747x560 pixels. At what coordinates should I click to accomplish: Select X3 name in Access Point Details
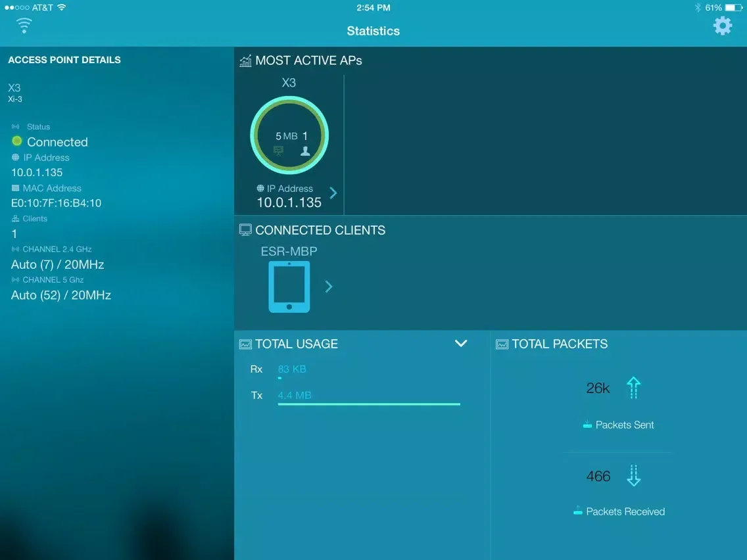14,87
